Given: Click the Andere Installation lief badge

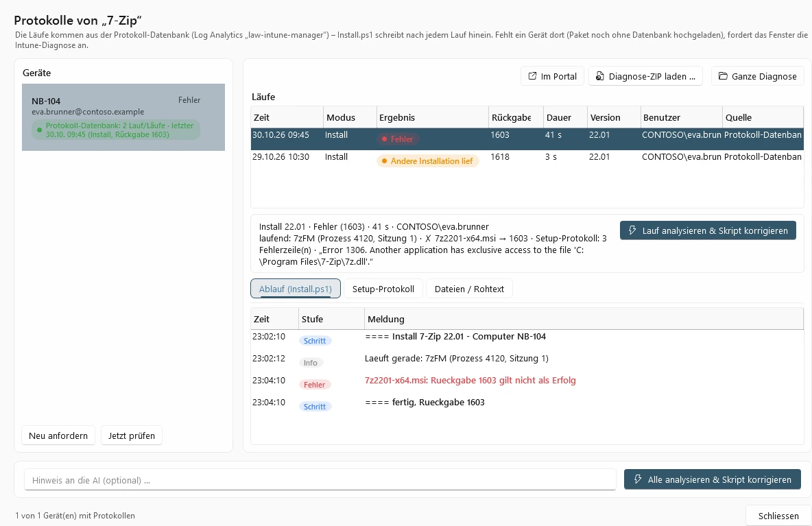Looking at the screenshot, I should tap(428, 161).
